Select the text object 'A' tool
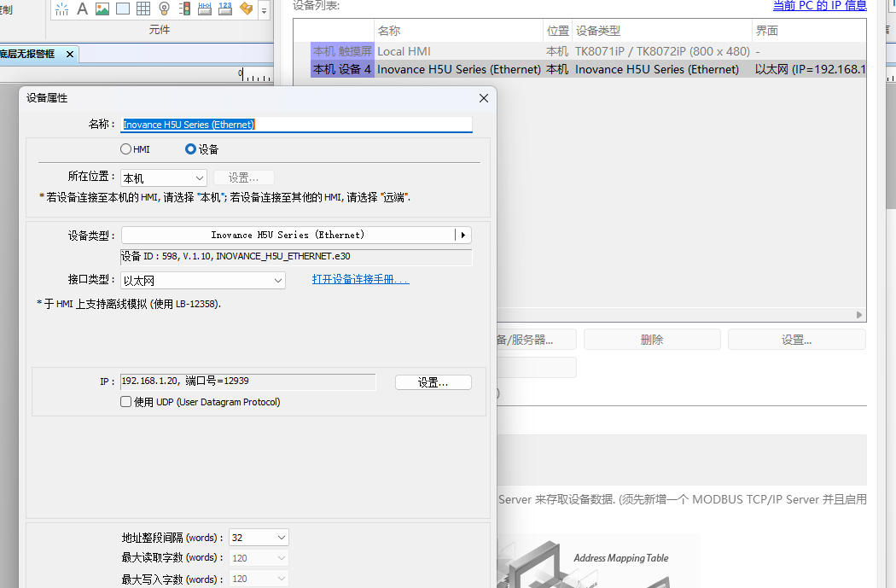 pos(83,9)
